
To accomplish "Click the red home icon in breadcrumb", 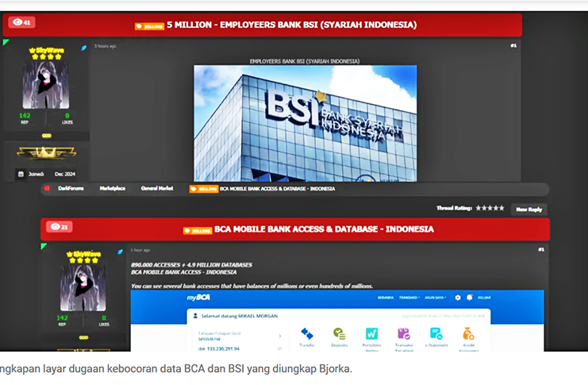I will coord(48,189).
